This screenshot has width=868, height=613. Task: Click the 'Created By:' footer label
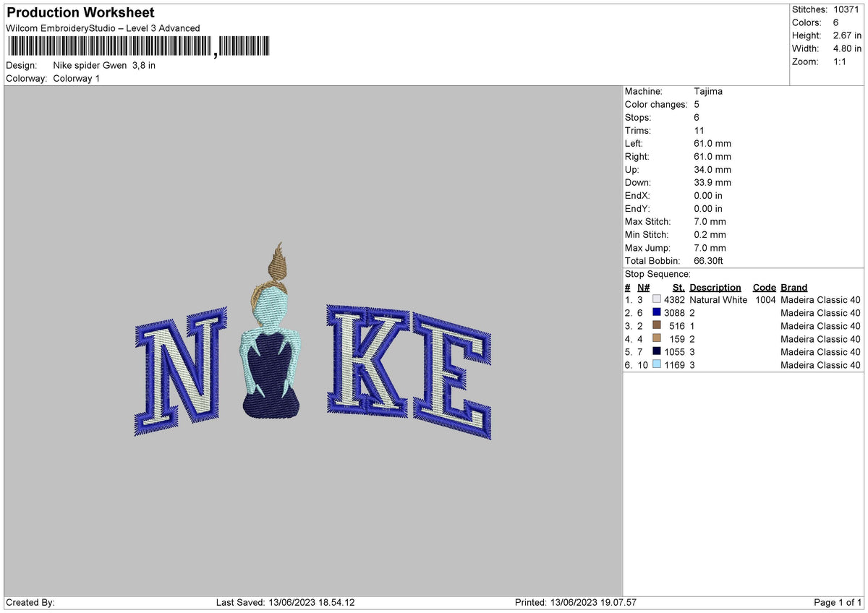pos(30,602)
